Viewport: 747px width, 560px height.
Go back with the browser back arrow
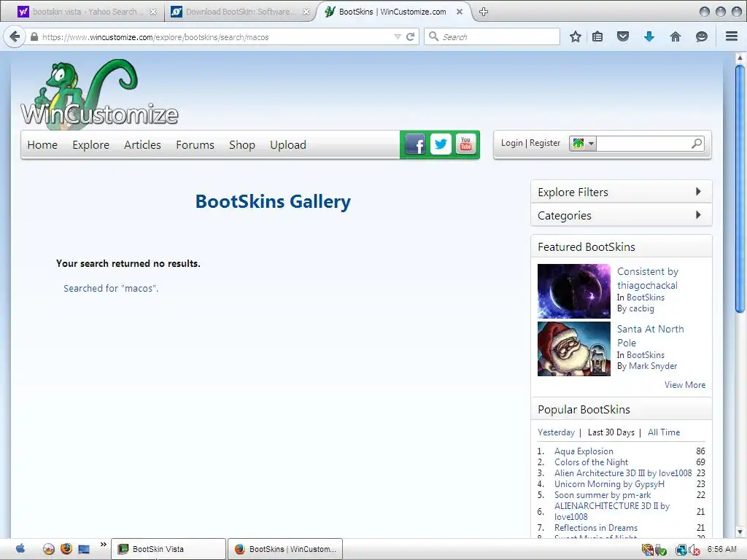coord(15,36)
